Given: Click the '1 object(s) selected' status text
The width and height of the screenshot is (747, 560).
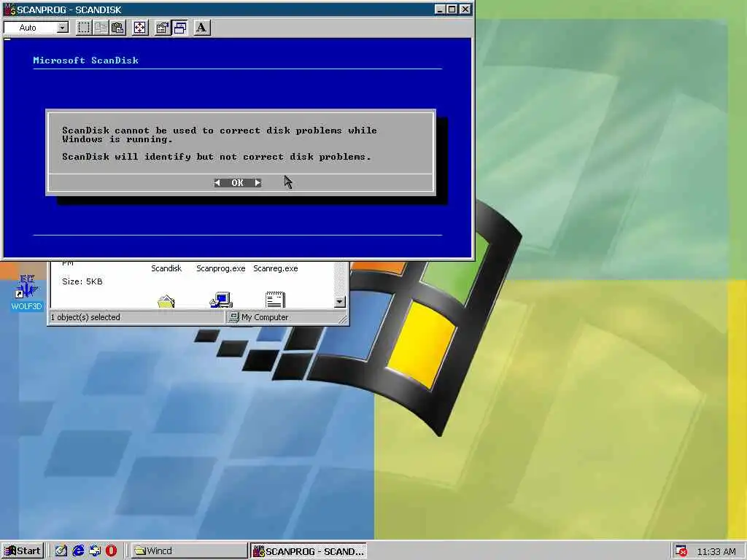Looking at the screenshot, I should pos(85,317).
